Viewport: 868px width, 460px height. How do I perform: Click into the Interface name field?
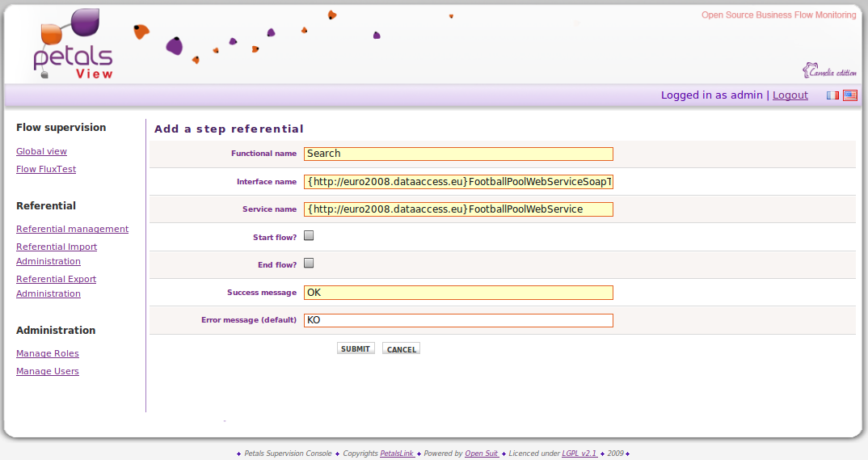(x=458, y=182)
